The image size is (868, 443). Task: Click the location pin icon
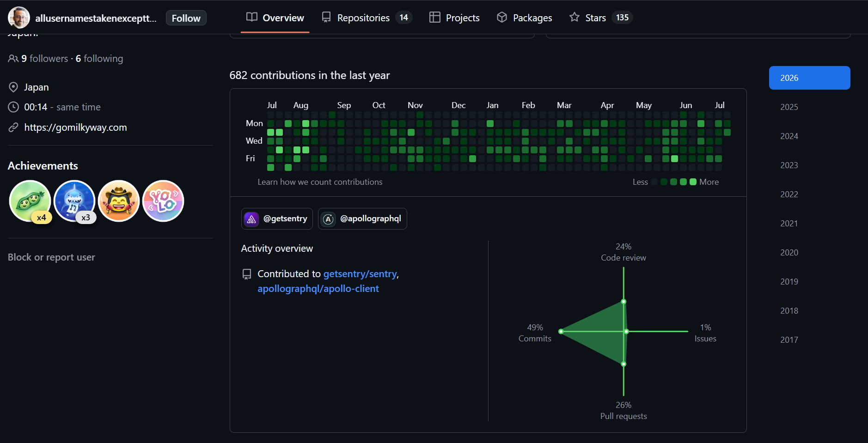13,87
